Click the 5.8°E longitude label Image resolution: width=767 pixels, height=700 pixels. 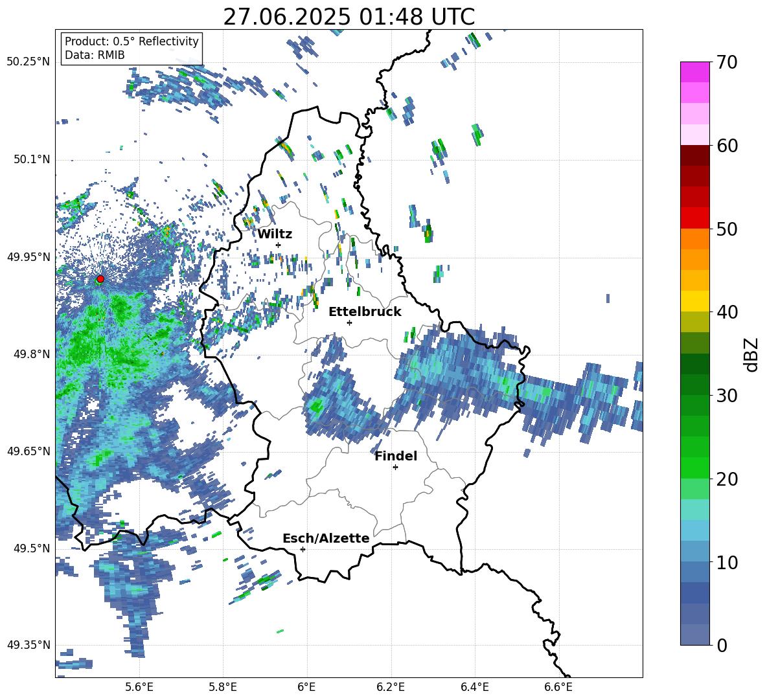tap(223, 688)
